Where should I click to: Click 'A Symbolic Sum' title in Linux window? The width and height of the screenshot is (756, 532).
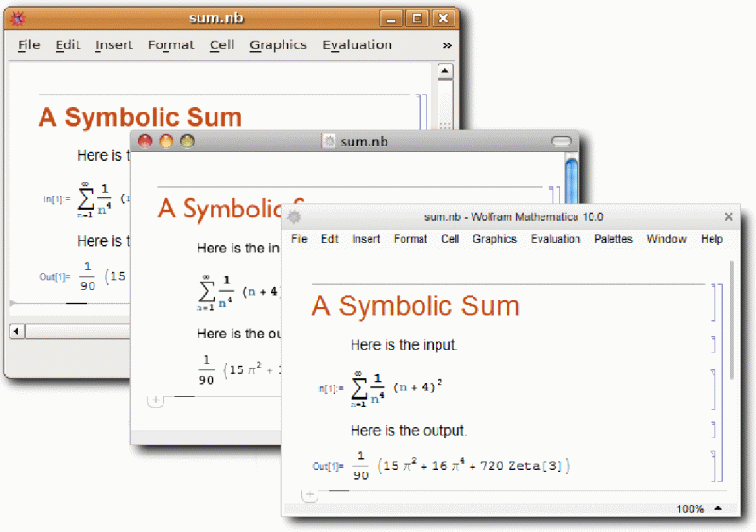click(x=140, y=117)
